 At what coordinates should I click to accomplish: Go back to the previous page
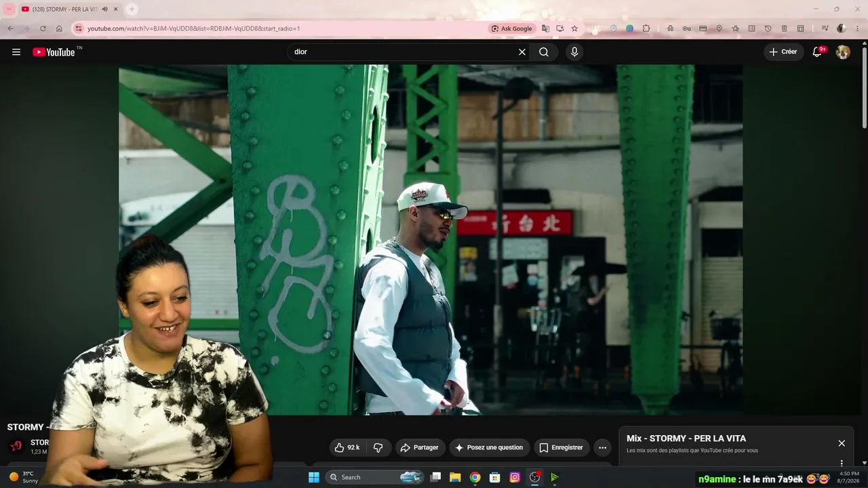click(10, 28)
